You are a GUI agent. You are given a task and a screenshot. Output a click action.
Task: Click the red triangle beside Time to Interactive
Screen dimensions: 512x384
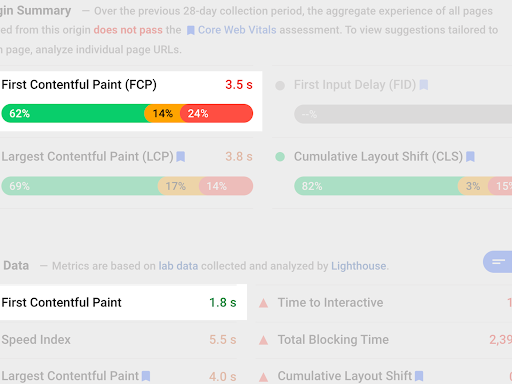coord(263,303)
